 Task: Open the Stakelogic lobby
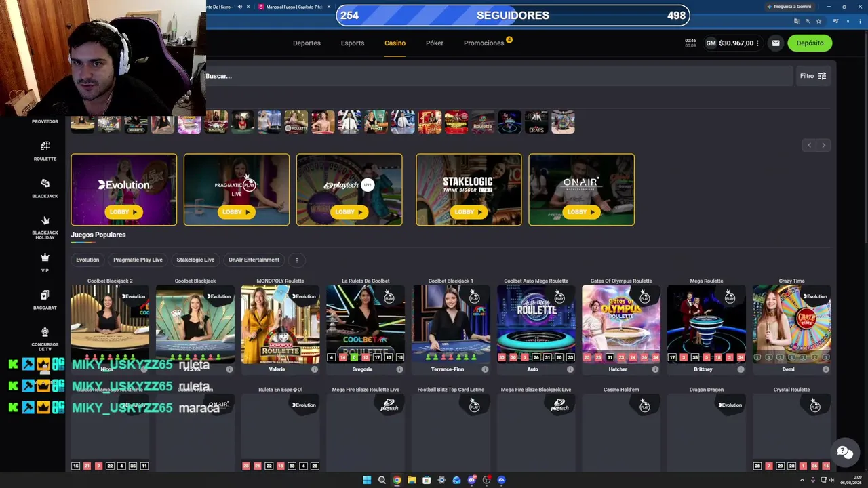[469, 212]
